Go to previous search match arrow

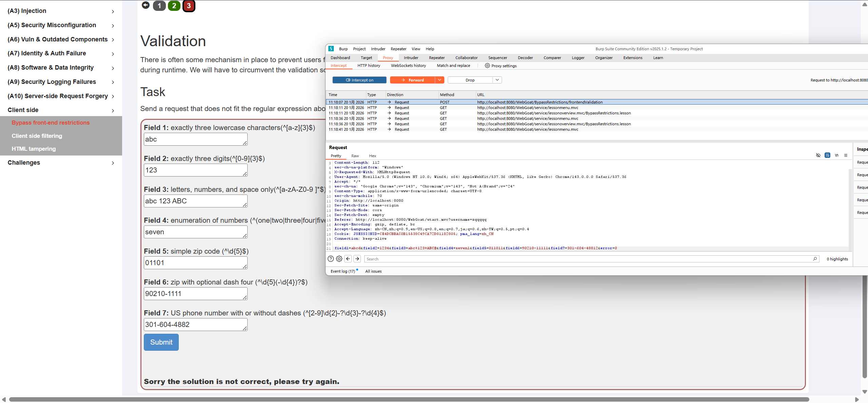pos(348,259)
